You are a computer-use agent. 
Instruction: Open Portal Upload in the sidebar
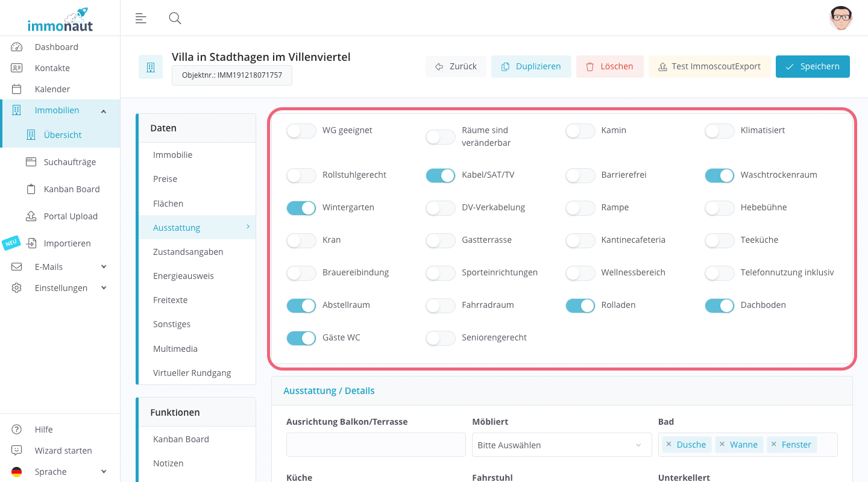coord(70,216)
